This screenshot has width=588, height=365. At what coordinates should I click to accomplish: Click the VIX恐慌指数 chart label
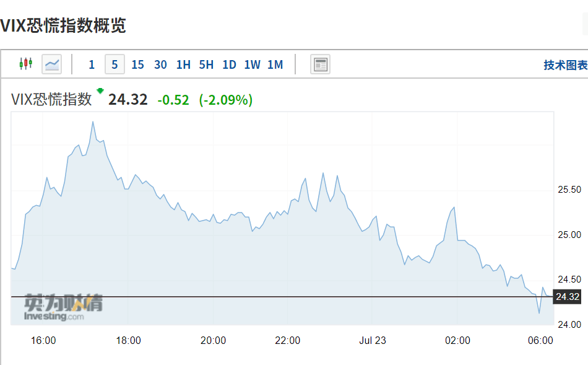[51, 100]
